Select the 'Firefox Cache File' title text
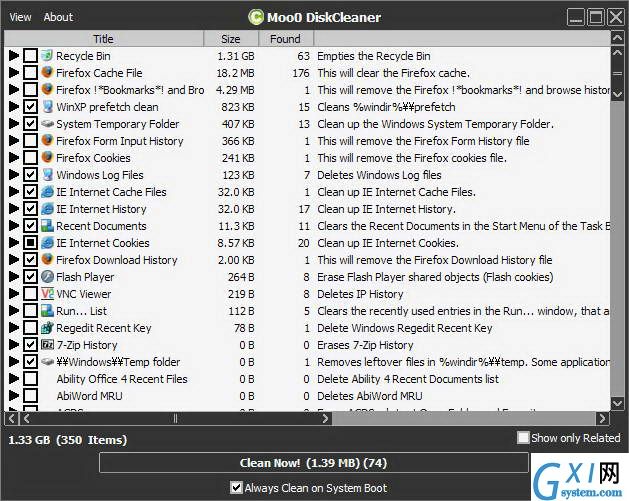629x501 pixels. coord(99,73)
